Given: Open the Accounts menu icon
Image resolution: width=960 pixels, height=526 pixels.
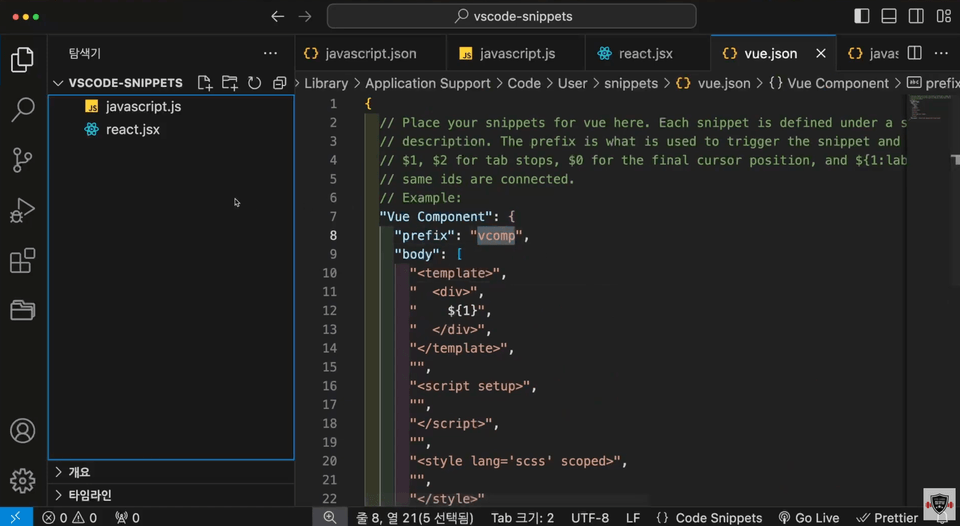Looking at the screenshot, I should (23, 430).
